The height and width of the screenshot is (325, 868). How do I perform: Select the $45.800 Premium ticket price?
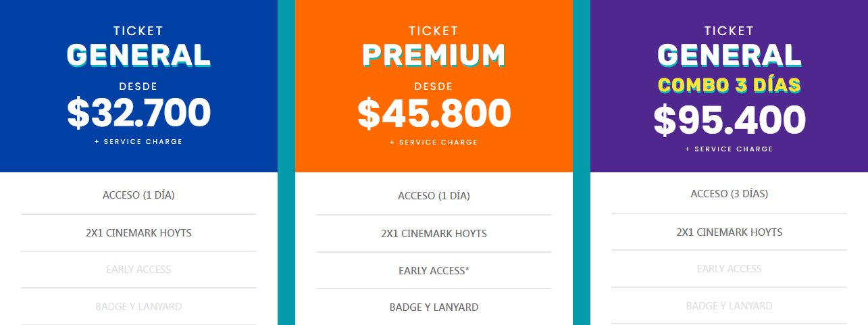pos(434,113)
